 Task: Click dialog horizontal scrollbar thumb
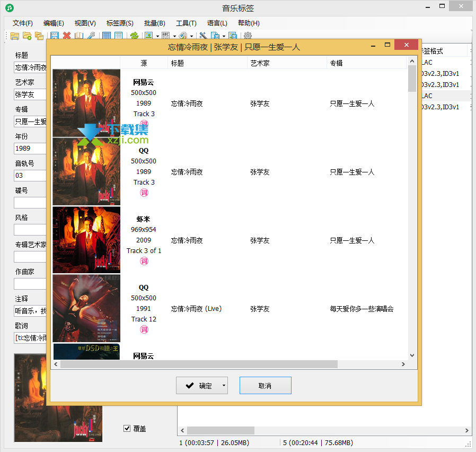click(x=199, y=364)
